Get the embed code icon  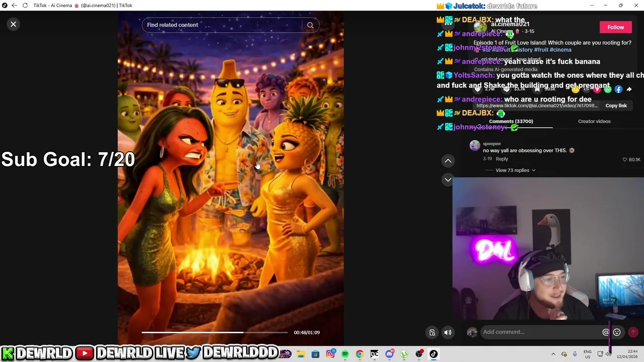[x=586, y=89]
